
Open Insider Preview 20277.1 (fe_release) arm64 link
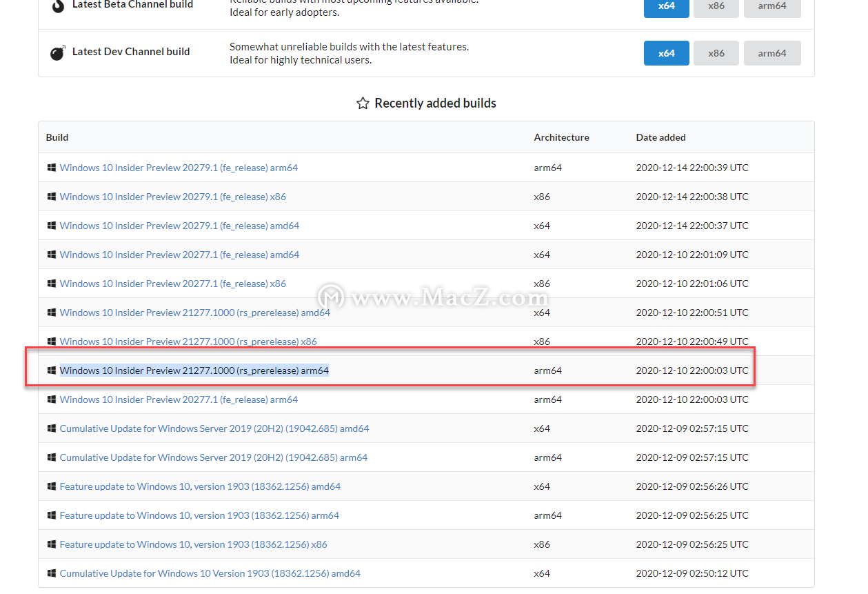(179, 399)
